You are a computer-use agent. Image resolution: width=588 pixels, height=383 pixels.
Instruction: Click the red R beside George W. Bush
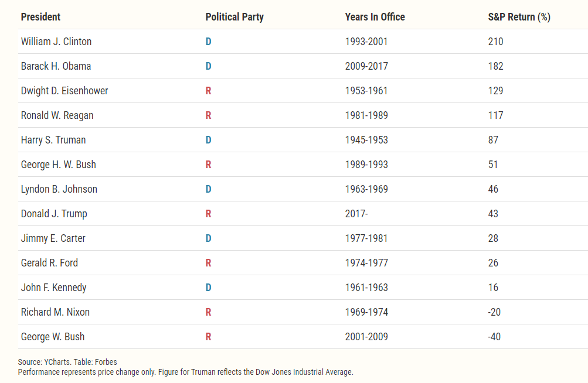(209, 337)
